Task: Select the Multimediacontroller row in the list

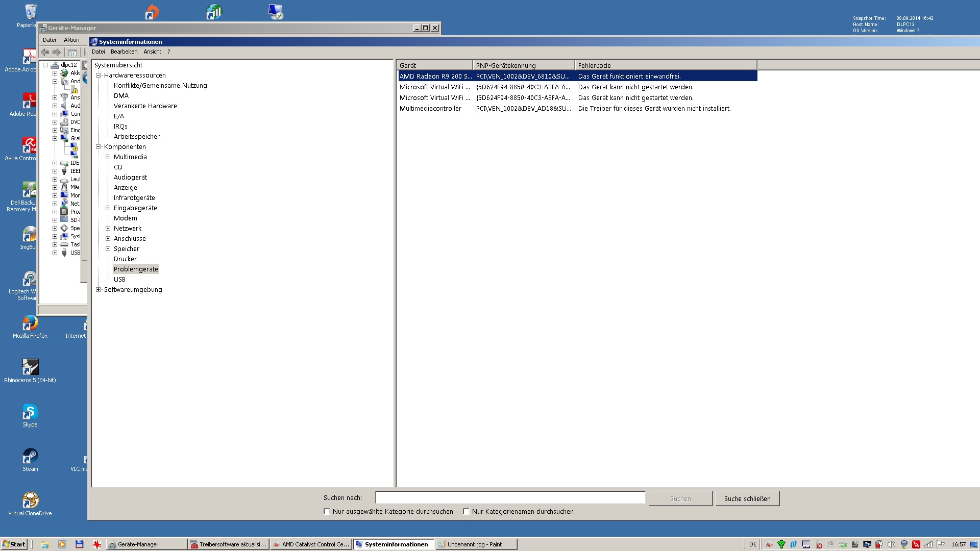Action: (430, 109)
